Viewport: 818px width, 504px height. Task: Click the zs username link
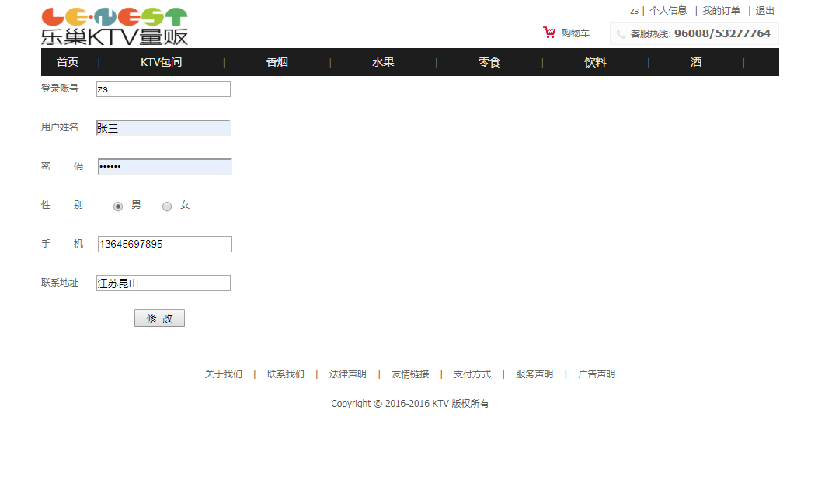[635, 10]
